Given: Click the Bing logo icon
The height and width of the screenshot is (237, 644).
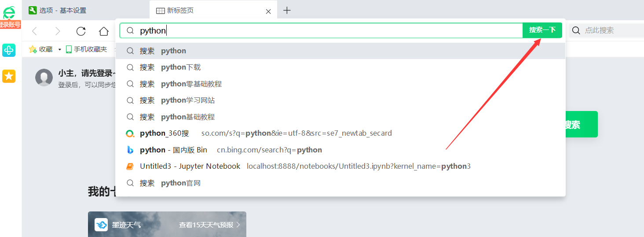Looking at the screenshot, I should pos(130,150).
